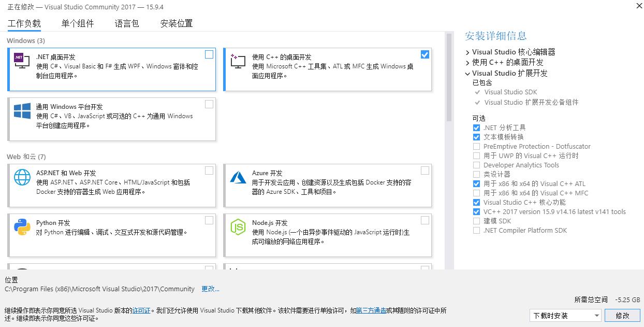The width and height of the screenshot is (644, 327).
Task: Uncheck the .NET 分析工具 optional component
Action: click(476, 127)
